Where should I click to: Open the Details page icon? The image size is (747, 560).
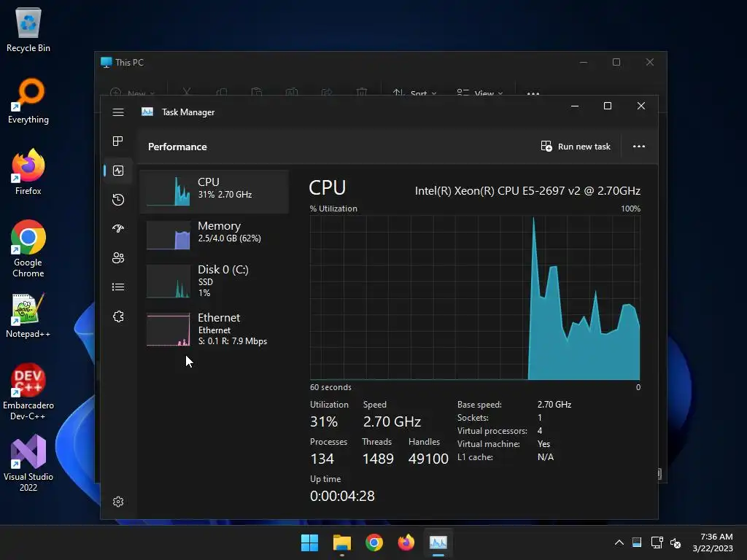pos(118,287)
